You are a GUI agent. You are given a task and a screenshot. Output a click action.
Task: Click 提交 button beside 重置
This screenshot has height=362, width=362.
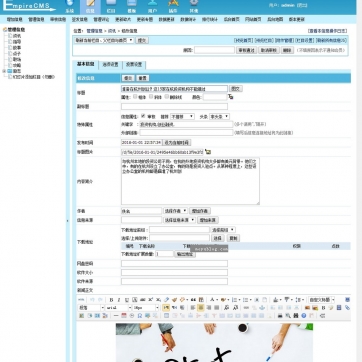(128, 78)
